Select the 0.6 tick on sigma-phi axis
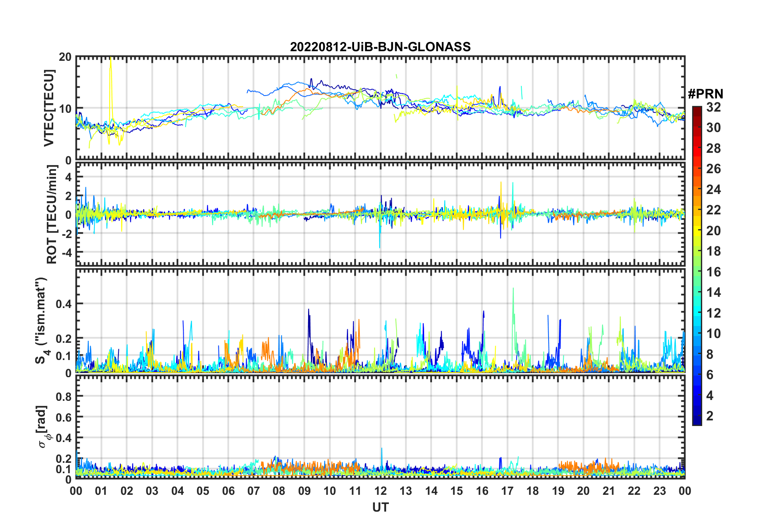This screenshot has width=761, height=532. point(64,417)
